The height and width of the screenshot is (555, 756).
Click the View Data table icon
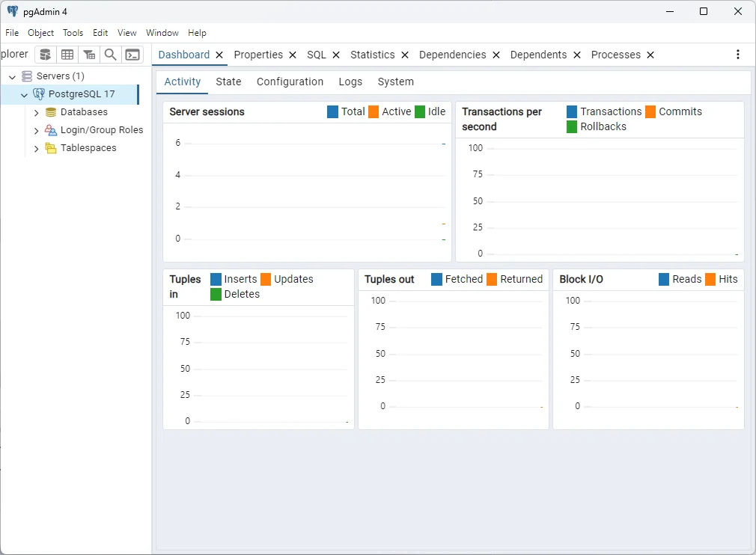pyautogui.click(x=67, y=55)
